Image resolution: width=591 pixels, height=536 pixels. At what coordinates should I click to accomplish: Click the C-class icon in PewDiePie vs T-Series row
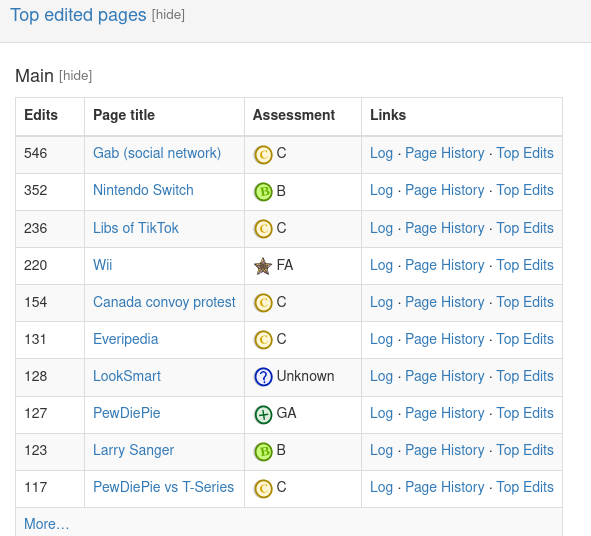point(263,489)
